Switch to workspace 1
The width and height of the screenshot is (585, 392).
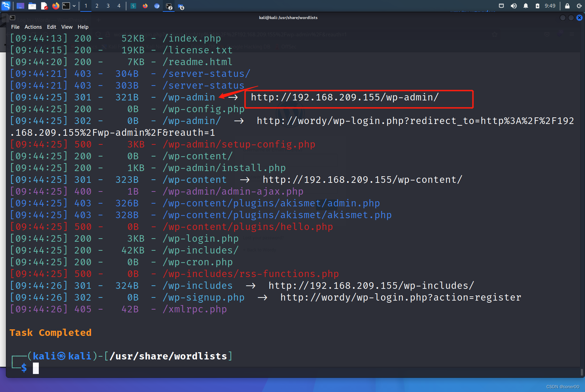point(86,6)
